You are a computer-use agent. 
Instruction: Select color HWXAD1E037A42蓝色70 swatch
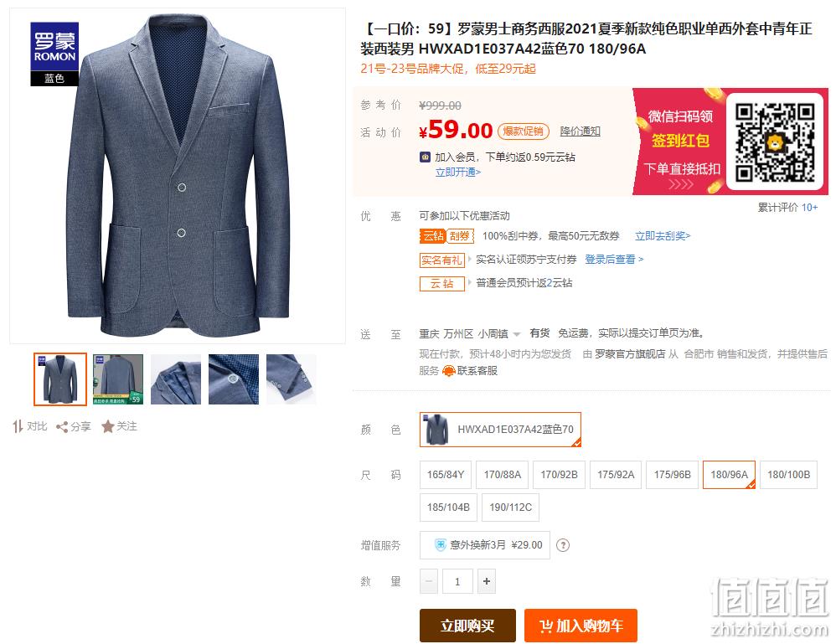500,429
